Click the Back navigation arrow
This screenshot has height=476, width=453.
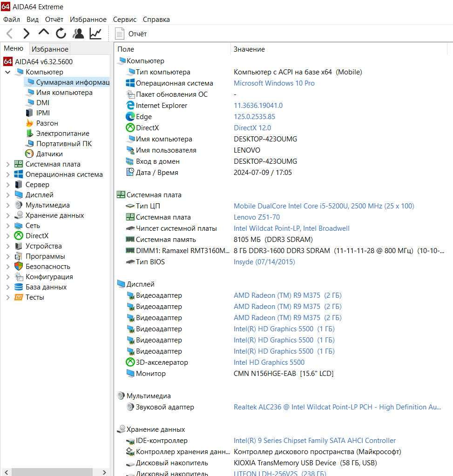point(10,34)
